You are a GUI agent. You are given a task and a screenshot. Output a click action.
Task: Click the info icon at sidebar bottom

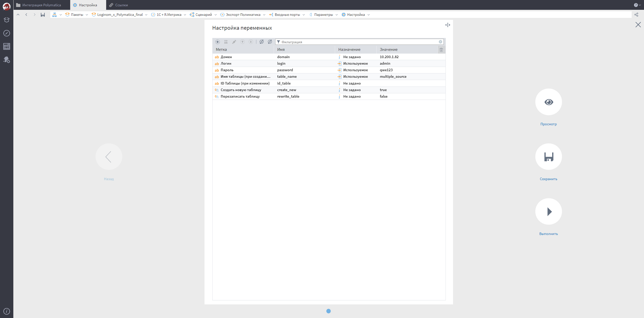7,311
